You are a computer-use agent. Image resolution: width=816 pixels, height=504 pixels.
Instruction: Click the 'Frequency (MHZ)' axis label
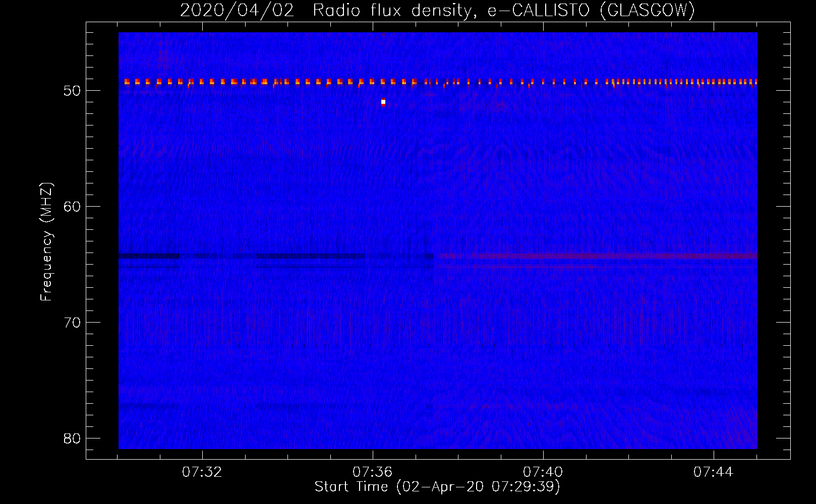[x=46, y=242]
